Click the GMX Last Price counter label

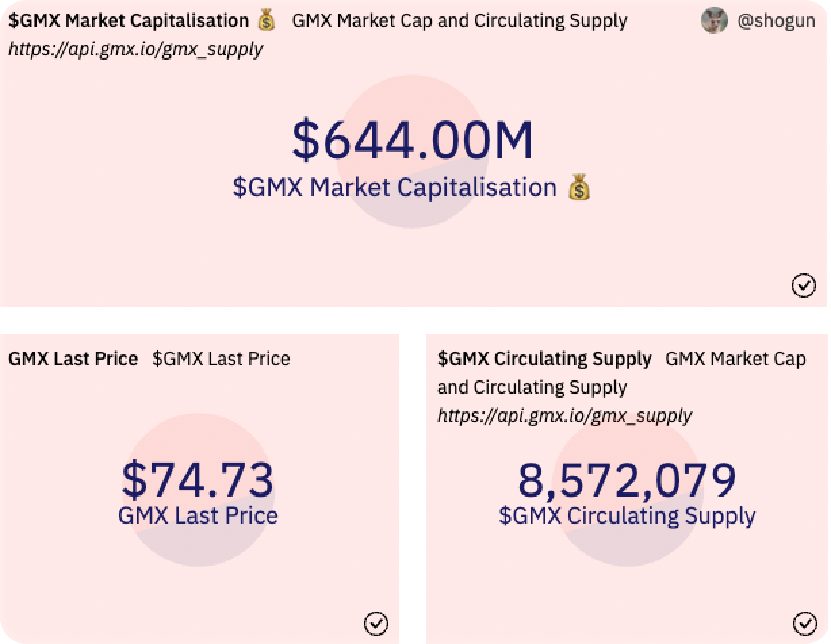(x=198, y=516)
